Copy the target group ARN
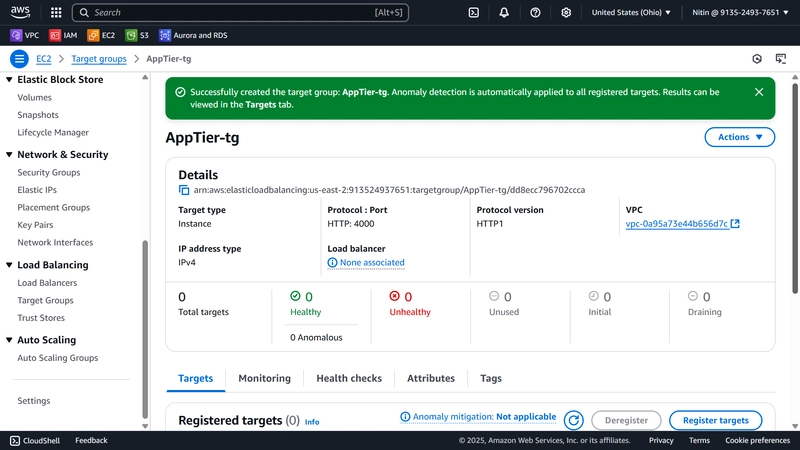The image size is (800, 450). pyautogui.click(x=184, y=190)
